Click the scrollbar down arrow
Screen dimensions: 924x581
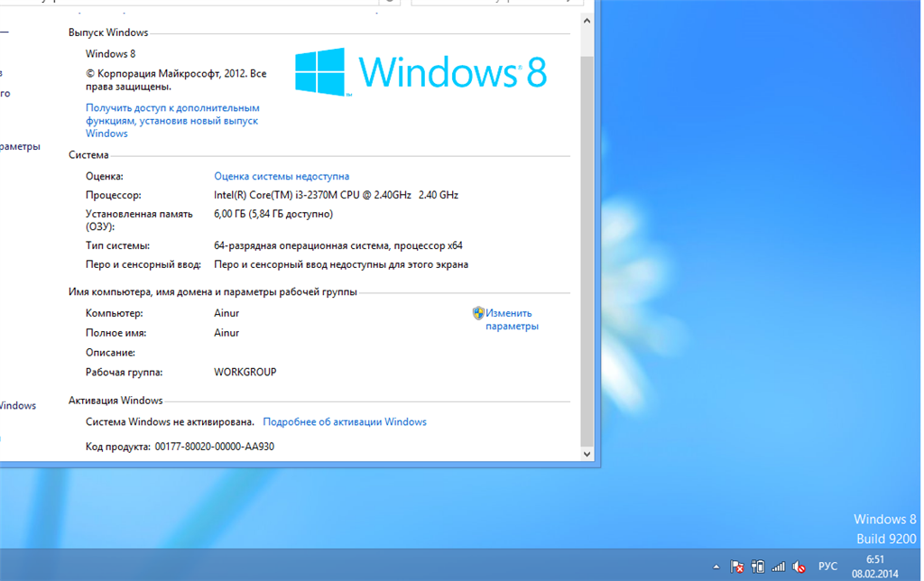[587, 454]
